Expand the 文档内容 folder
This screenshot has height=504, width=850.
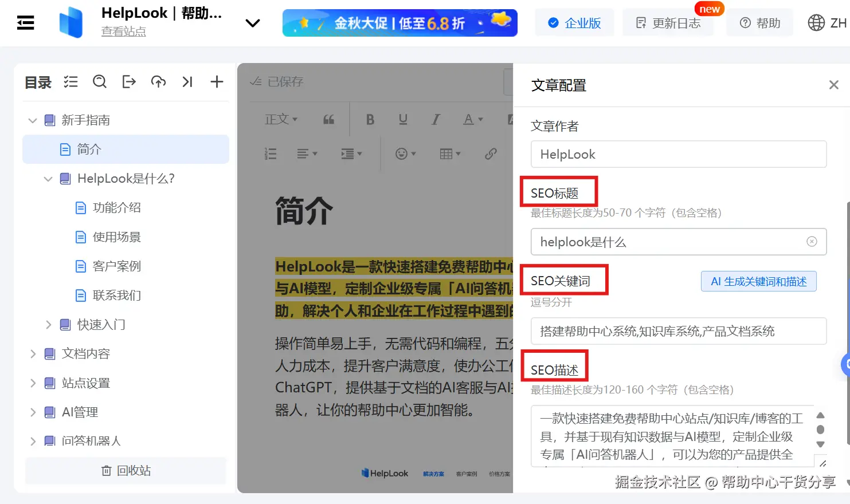tap(33, 354)
